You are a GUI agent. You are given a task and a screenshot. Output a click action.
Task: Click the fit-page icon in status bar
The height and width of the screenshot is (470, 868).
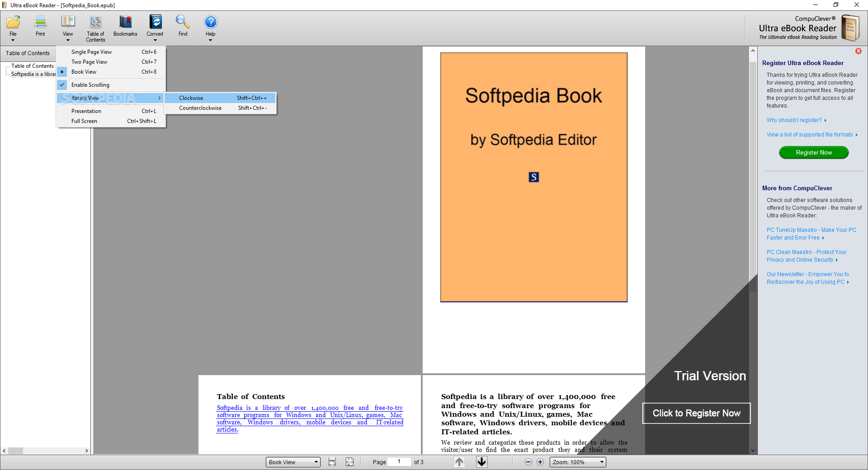tap(349, 462)
